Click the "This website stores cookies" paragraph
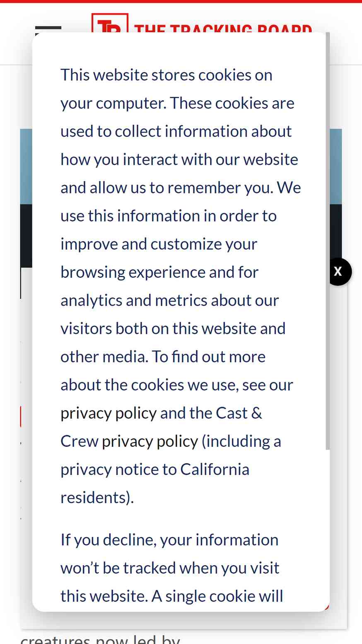 [x=181, y=286]
